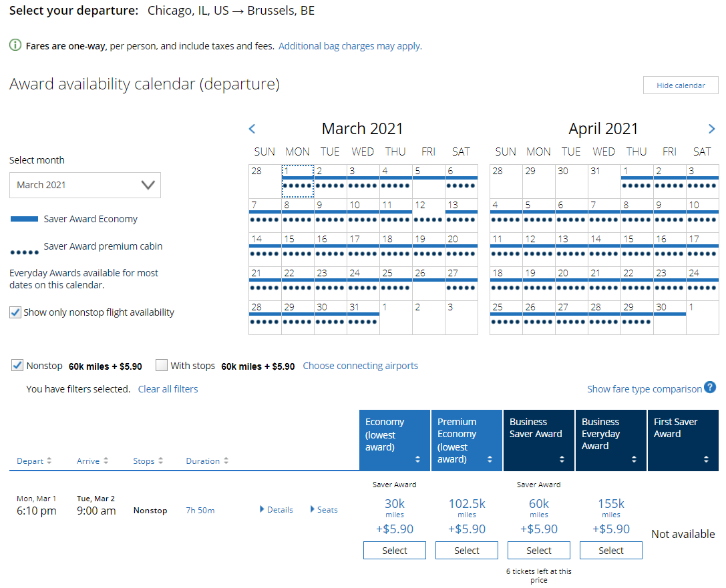The height and width of the screenshot is (588, 726).
Task: Untick the Nonstop filter checkbox
Action: [x=17, y=366]
